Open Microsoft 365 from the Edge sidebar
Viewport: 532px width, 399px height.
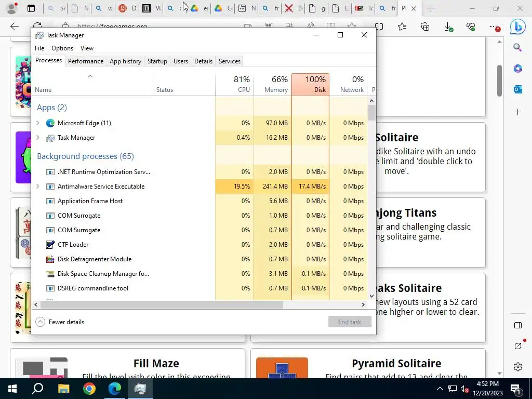click(x=518, y=69)
